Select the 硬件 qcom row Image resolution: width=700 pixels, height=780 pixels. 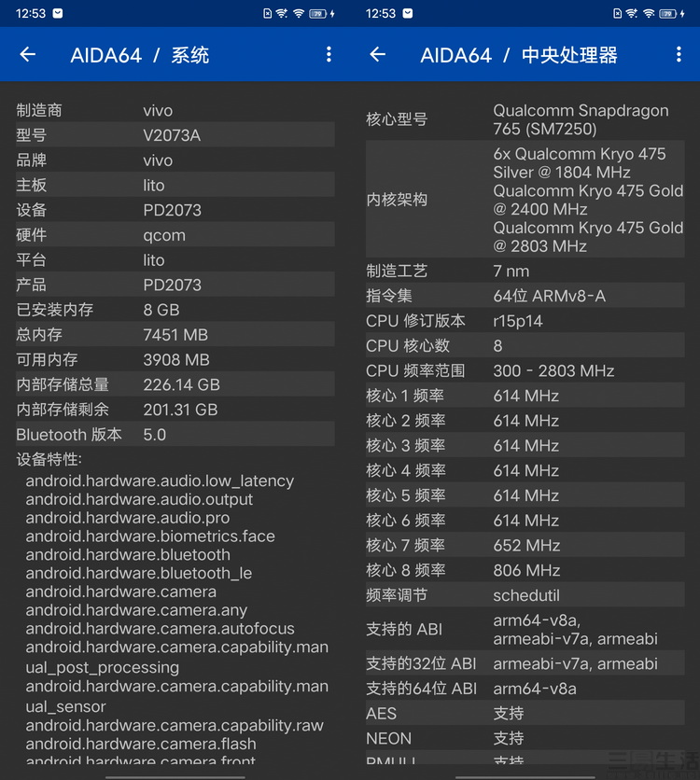[175, 234]
